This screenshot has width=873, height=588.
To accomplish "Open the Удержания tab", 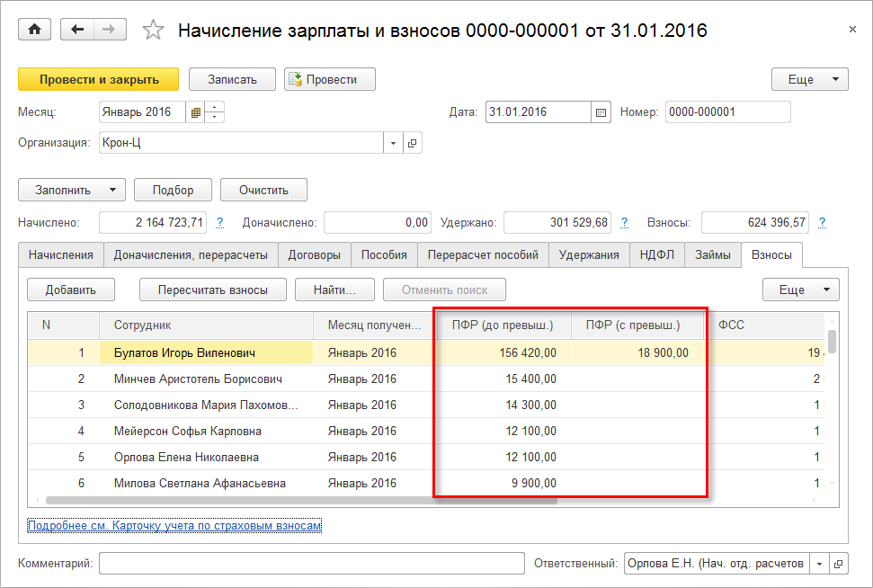I will 589,254.
